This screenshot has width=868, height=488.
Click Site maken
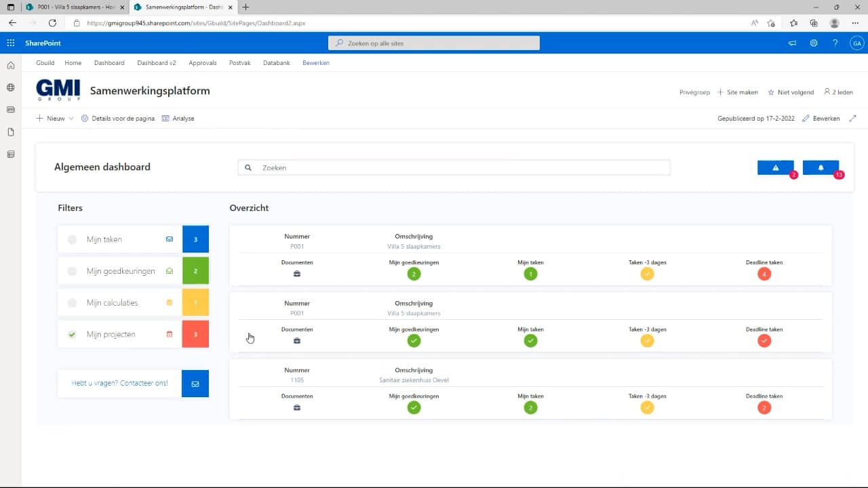(x=738, y=92)
